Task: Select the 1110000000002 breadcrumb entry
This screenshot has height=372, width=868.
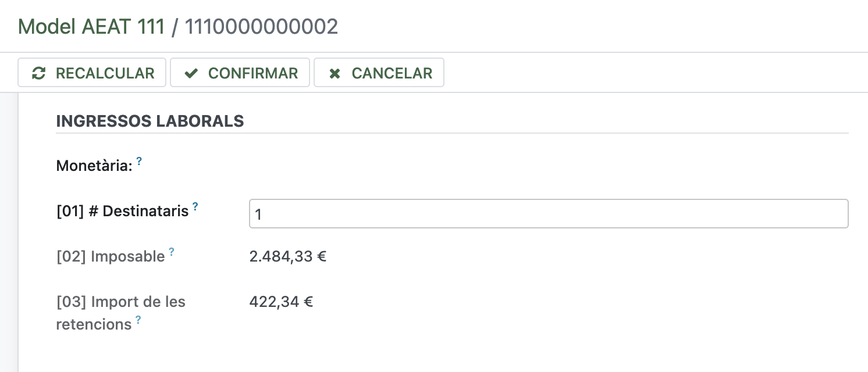Action: tap(261, 27)
